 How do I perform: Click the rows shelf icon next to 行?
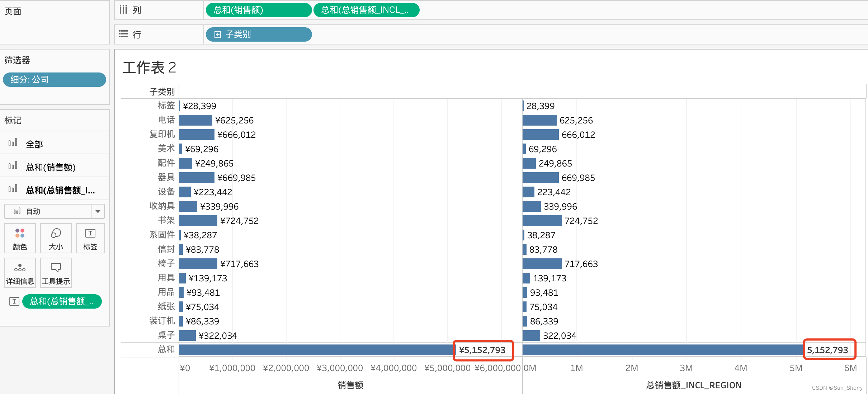123,34
